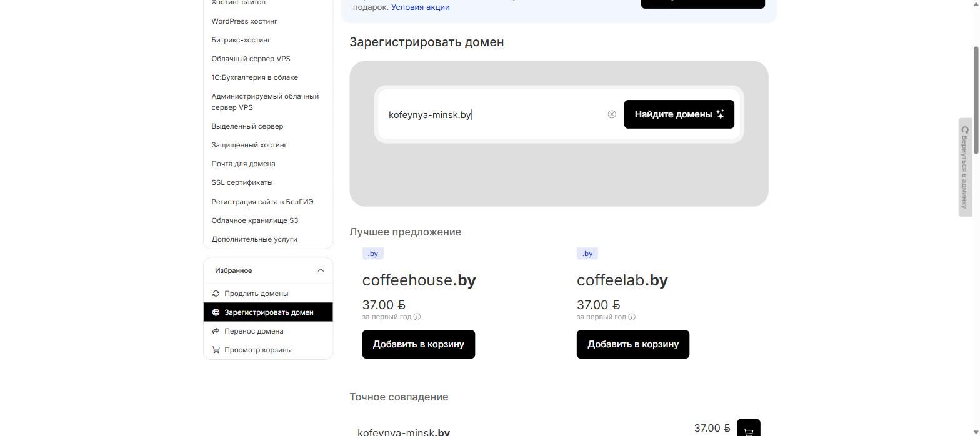Add coffeelab.by to the cart

pos(633,344)
